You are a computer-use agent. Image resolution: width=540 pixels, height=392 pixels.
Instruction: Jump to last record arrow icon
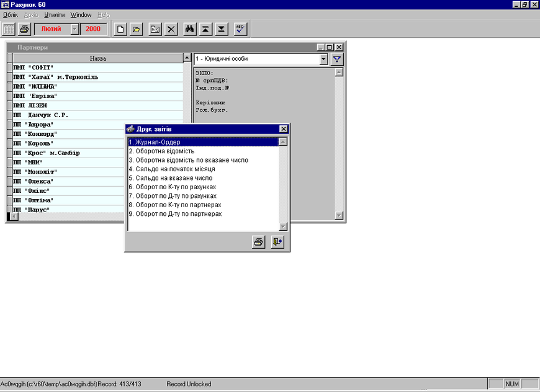click(x=222, y=29)
